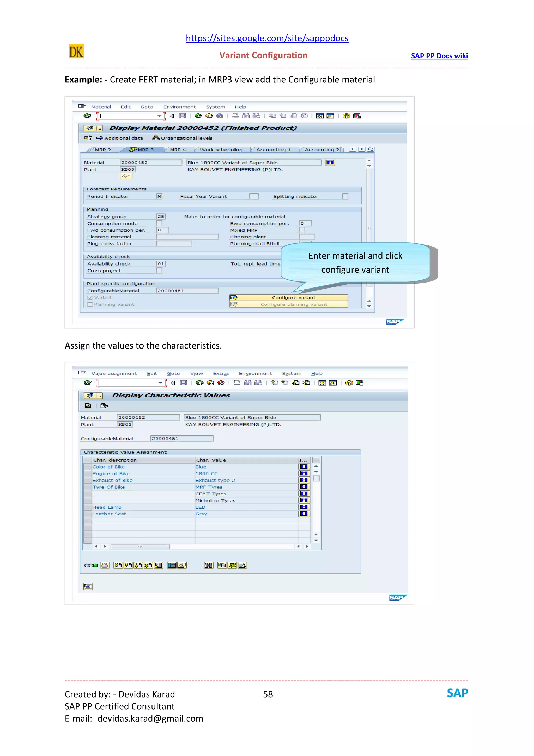The height and width of the screenshot is (756, 534).
Task: Toggle the Planning variant checkbox
Action: tap(90, 305)
